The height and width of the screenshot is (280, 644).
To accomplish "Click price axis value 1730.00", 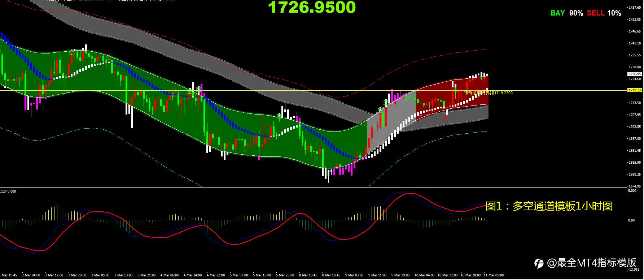I will 635,67.
